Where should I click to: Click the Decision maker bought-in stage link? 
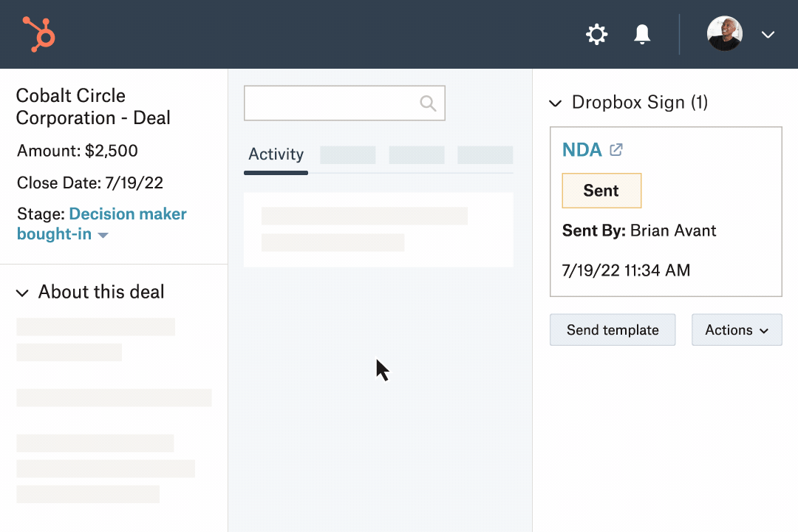tap(127, 214)
